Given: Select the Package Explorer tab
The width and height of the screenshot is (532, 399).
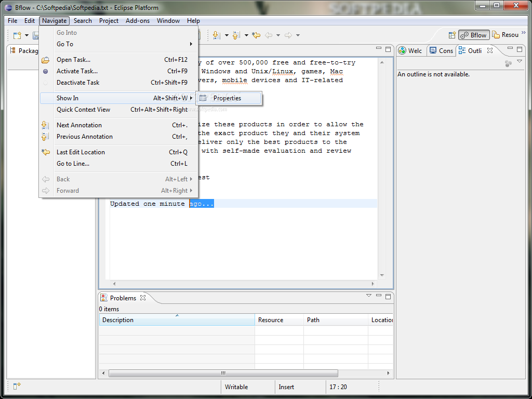Looking at the screenshot, I should [24, 50].
